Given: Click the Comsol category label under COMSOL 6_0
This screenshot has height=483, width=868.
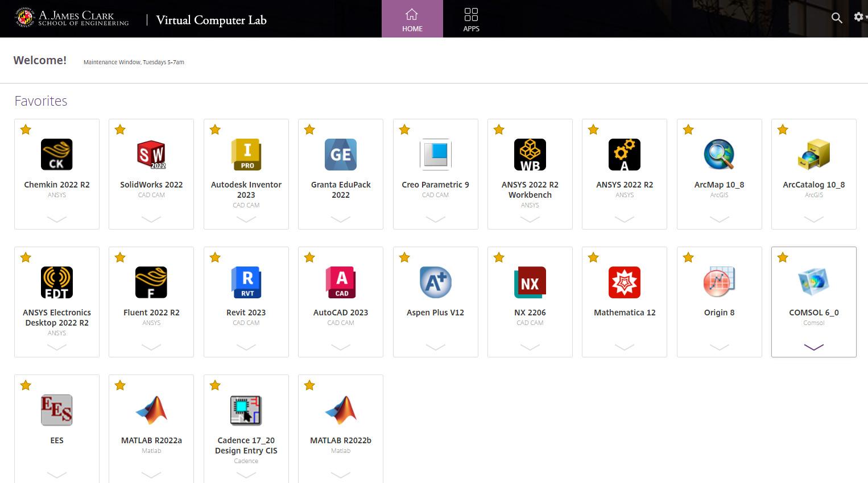Looking at the screenshot, I should coord(814,323).
